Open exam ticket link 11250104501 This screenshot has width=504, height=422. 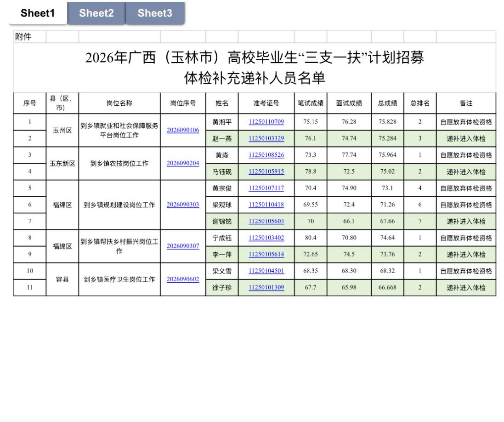pos(266,271)
